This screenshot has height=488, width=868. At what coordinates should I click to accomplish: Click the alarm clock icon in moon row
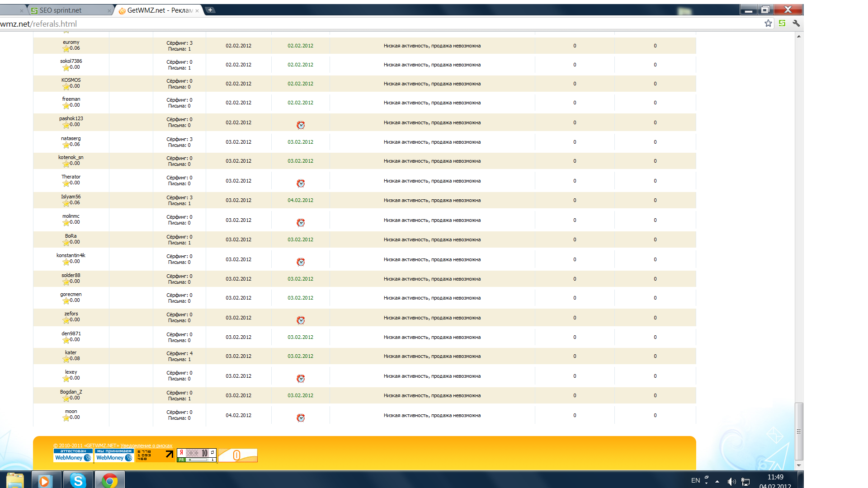(x=301, y=418)
